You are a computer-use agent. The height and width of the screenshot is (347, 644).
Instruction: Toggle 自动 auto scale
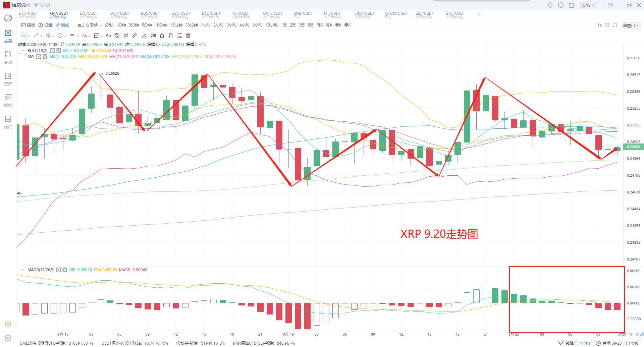tap(639, 335)
